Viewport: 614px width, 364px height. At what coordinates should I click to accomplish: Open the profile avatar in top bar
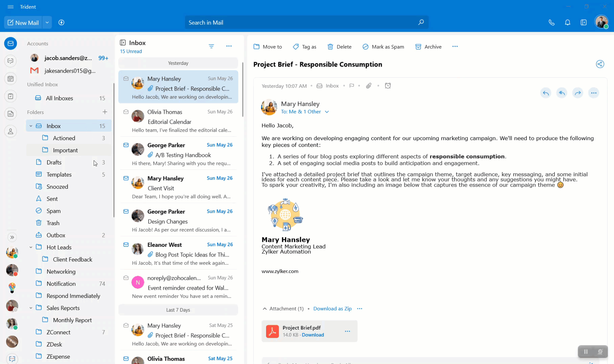coord(601,22)
